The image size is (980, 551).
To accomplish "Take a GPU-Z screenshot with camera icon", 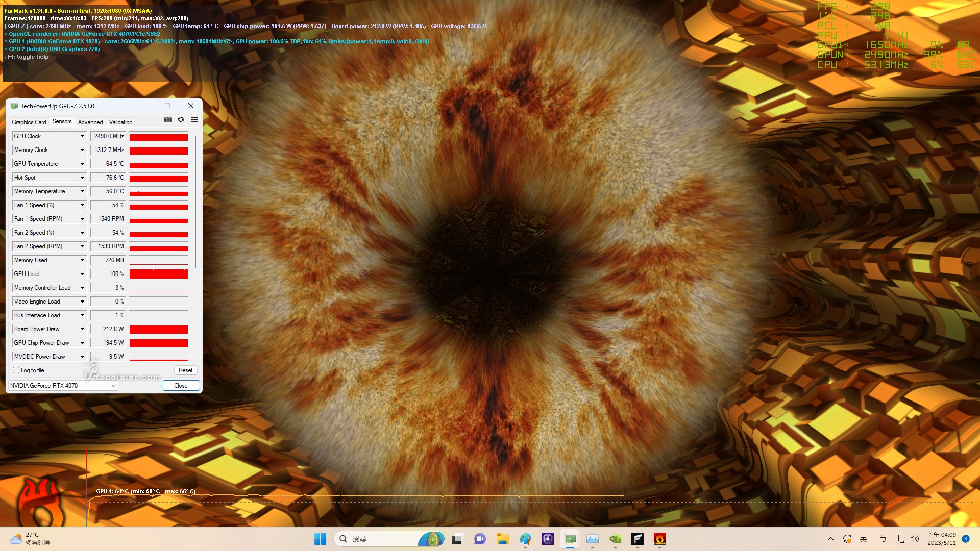I will point(167,119).
